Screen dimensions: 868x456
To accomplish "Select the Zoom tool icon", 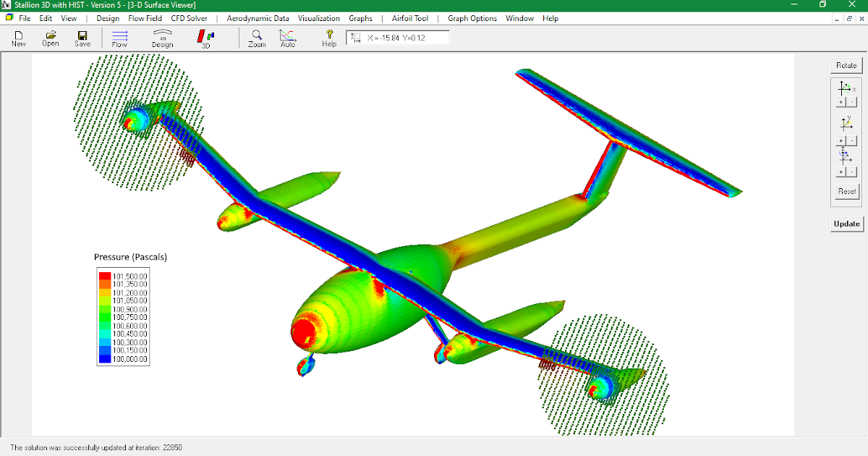I will pyautogui.click(x=256, y=37).
